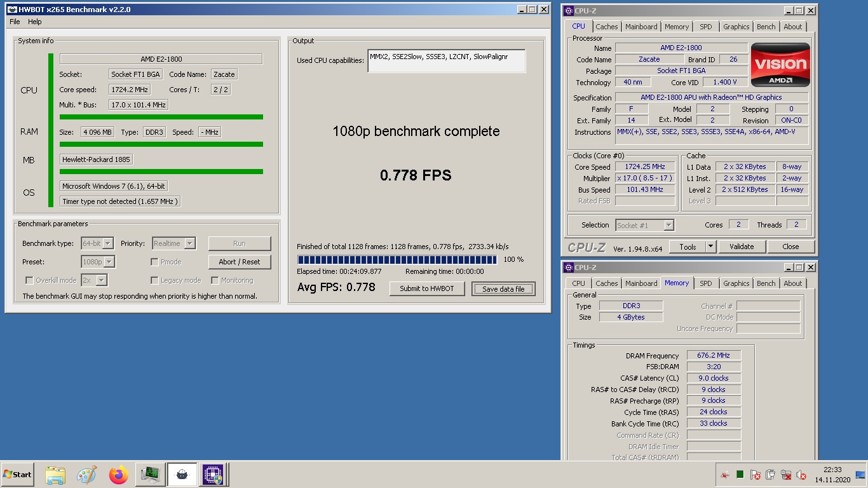Viewport: 868px width, 488px height.
Task: Click Submit to HWBOT button
Action: (427, 288)
